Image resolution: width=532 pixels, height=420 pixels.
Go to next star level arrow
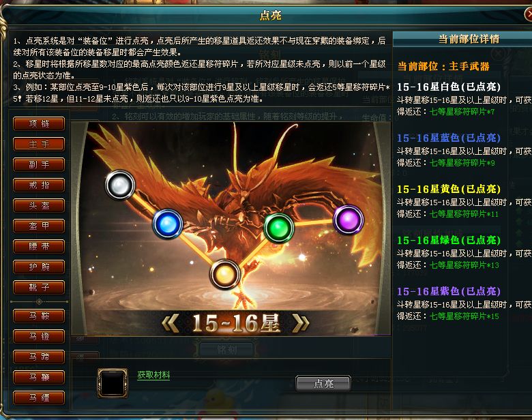(x=301, y=323)
